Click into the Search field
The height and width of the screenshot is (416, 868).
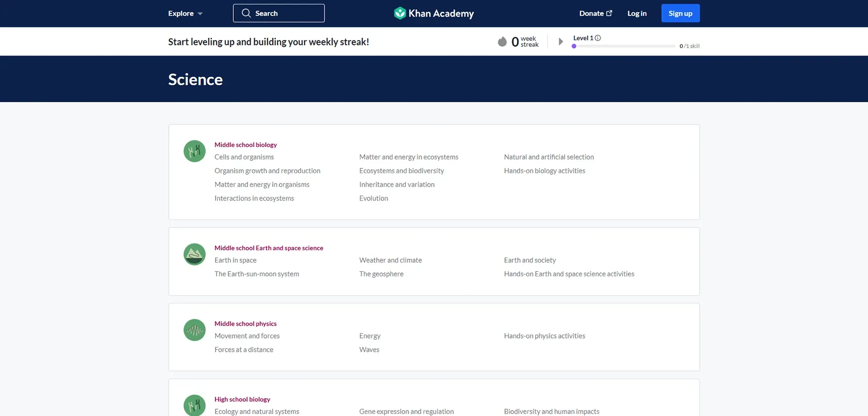[x=279, y=13]
